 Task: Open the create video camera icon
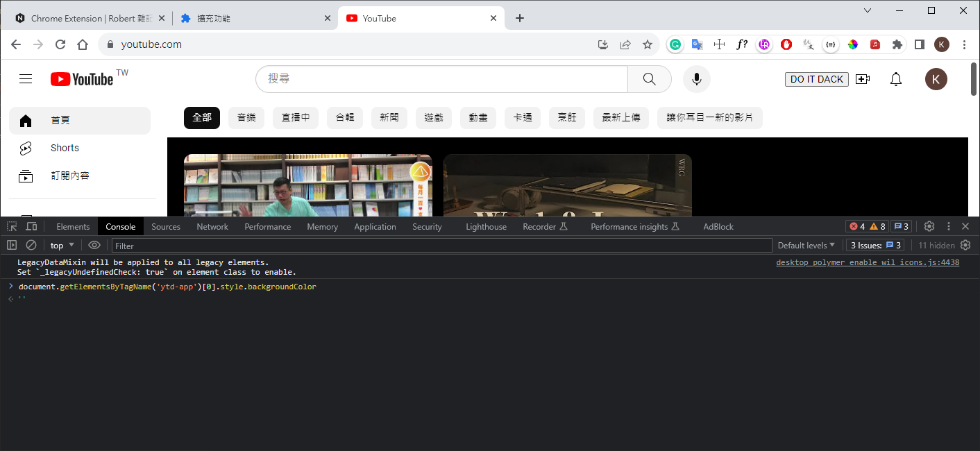pos(863,79)
